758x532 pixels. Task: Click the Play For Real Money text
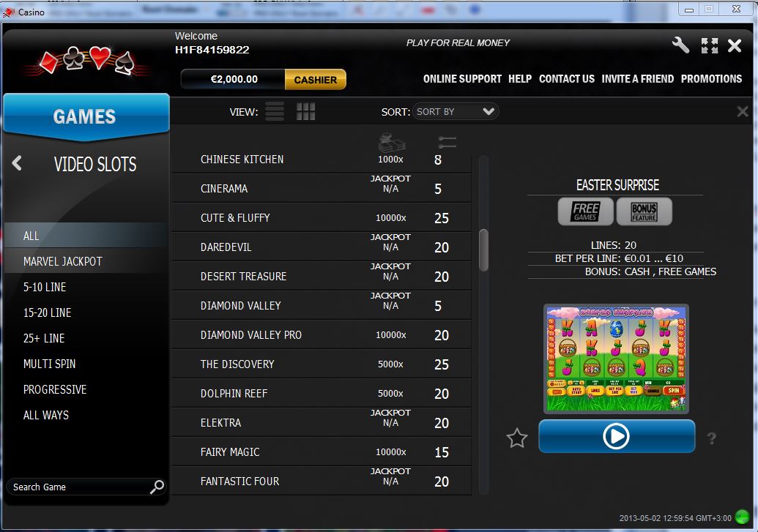(x=458, y=42)
